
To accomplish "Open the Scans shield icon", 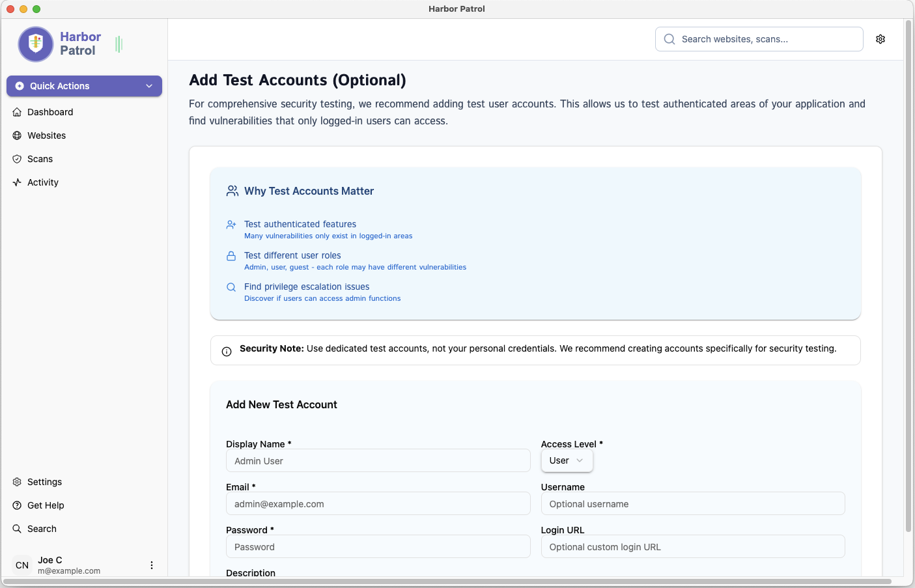I will pos(17,159).
